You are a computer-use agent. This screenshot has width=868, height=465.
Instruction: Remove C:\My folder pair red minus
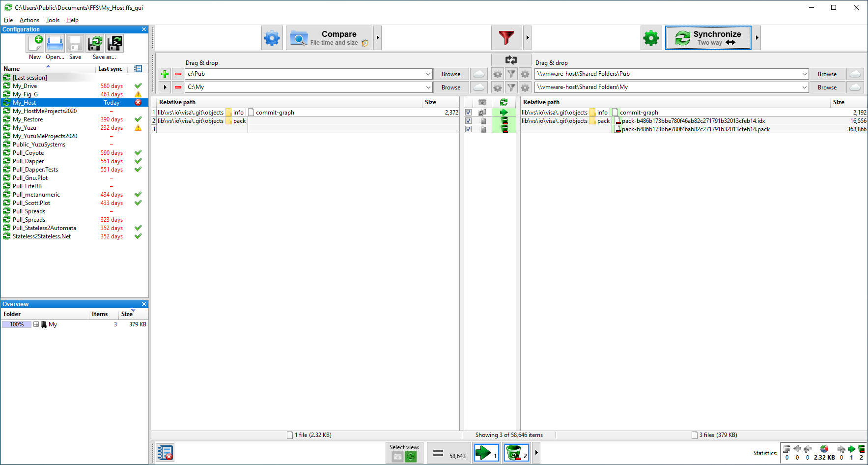[x=178, y=87]
